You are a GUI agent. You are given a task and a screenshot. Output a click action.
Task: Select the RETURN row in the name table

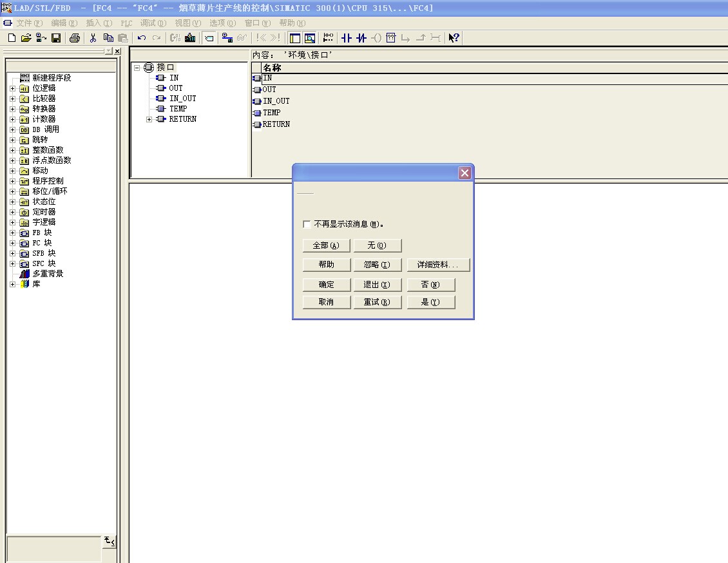(490, 124)
